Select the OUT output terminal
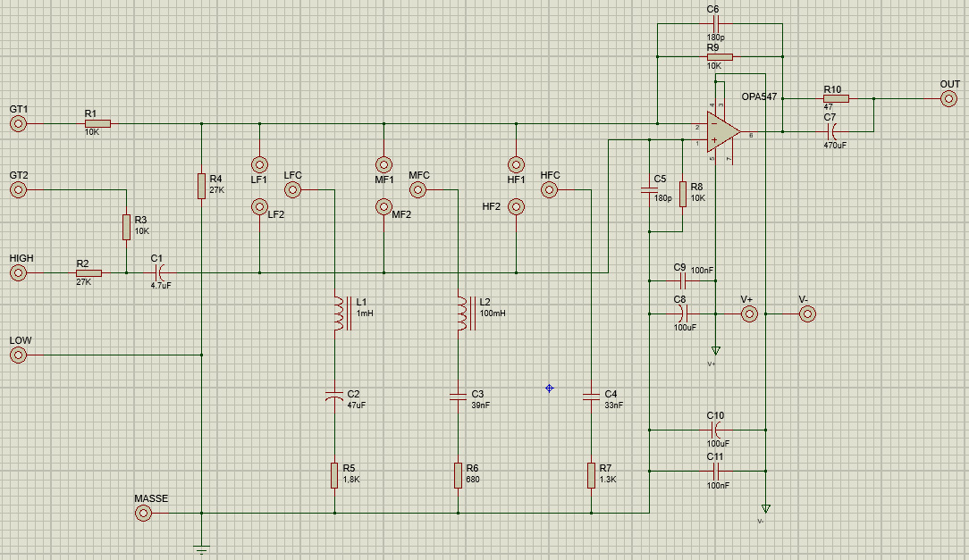969x560 pixels. pyautogui.click(x=949, y=99)
